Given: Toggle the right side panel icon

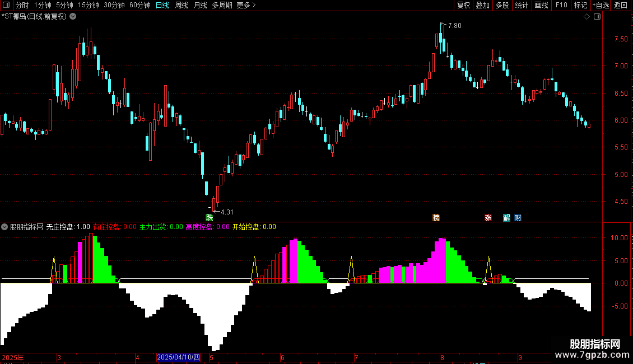Looking at the screenshot, I should tap(597, 17).
